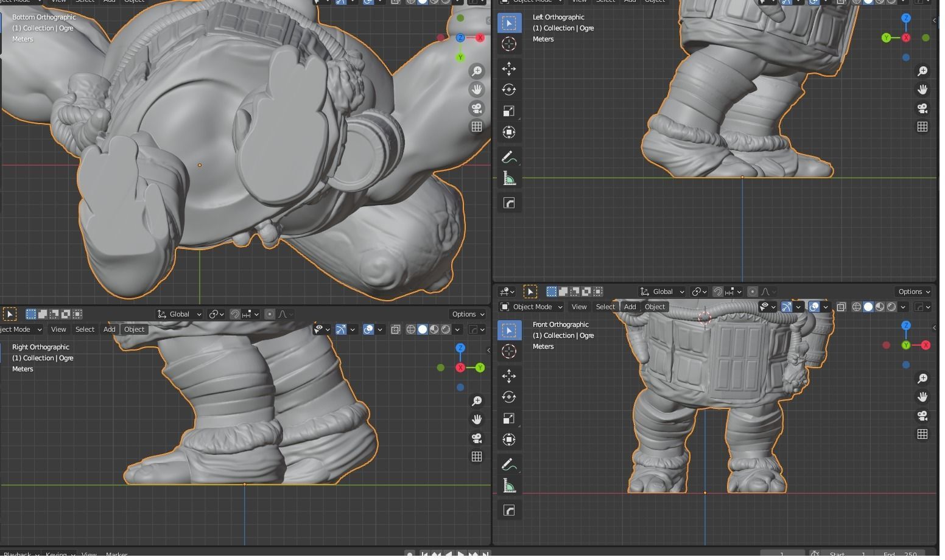This screenshot has height=560, width=945.
Task: Enable material preview shading in Front Orthographic header
Action: pyautogui.click(x=880, y=307)
